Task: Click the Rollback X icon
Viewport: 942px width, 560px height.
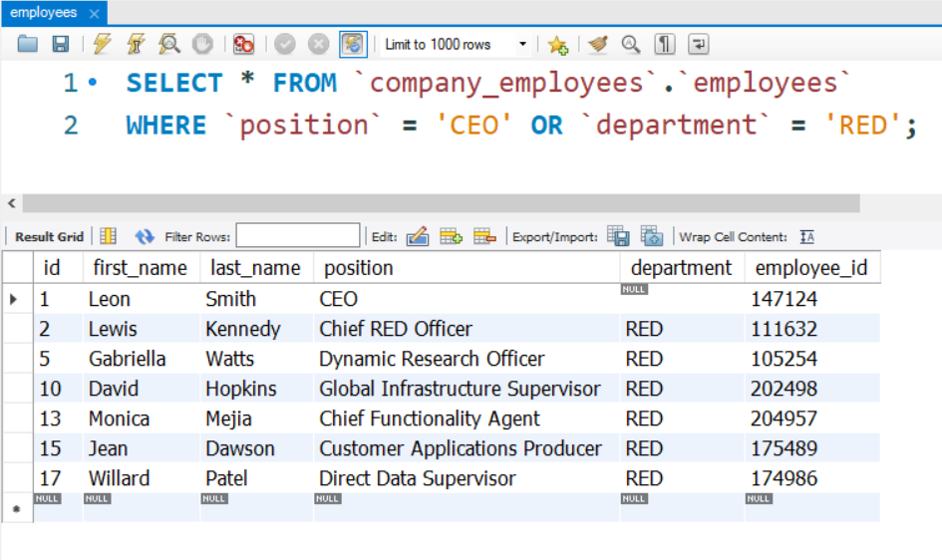Action: pyautogui.click(x=318, y=45)
